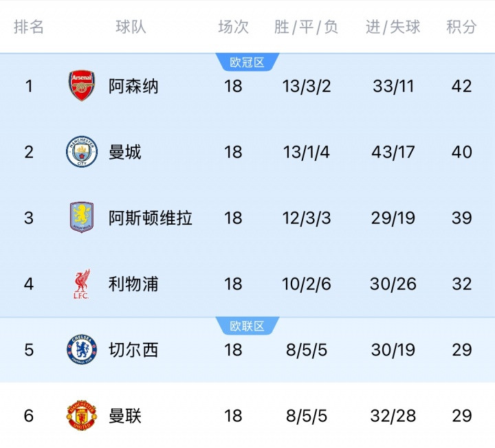Click the Arsenal club crest icon

82,86
